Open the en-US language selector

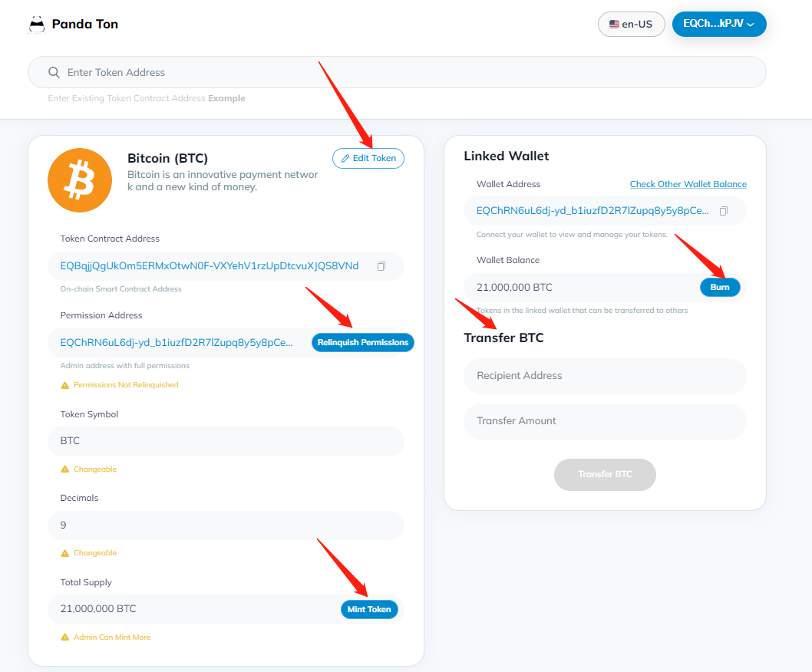point(631,24)
